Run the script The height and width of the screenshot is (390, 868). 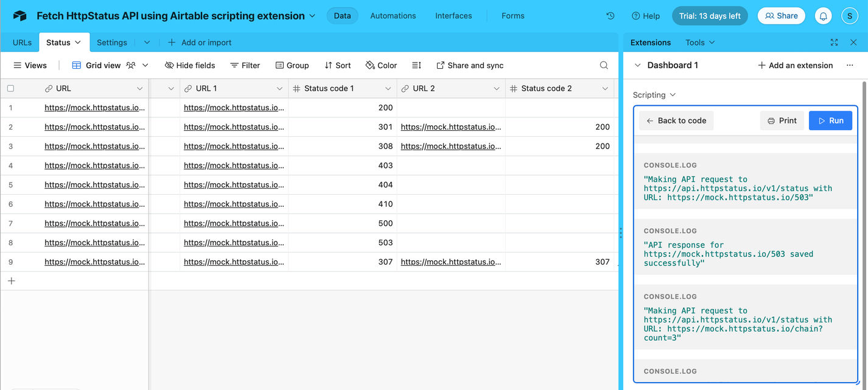pos(830,120)
